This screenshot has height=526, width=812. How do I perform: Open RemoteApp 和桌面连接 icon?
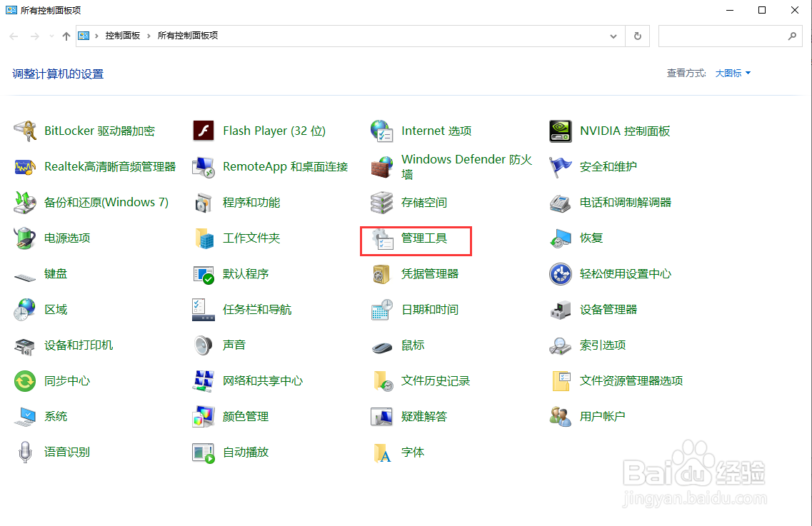pos(204,167)
